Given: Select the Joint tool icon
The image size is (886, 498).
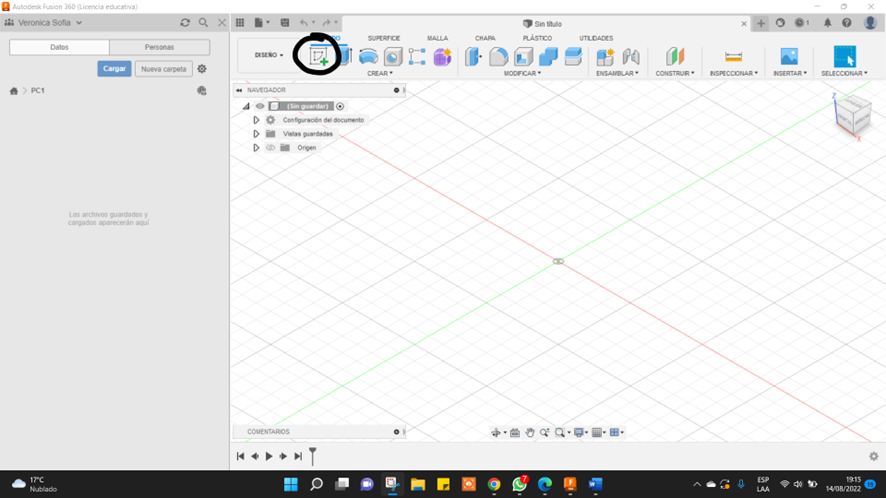Looking at the screenshot, I should click(x=631, y=57).
